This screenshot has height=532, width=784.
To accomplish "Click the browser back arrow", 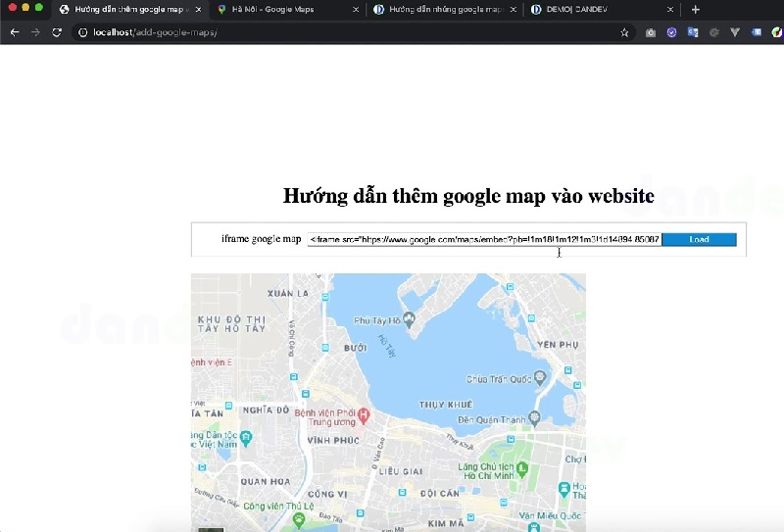I will [15, 32].
